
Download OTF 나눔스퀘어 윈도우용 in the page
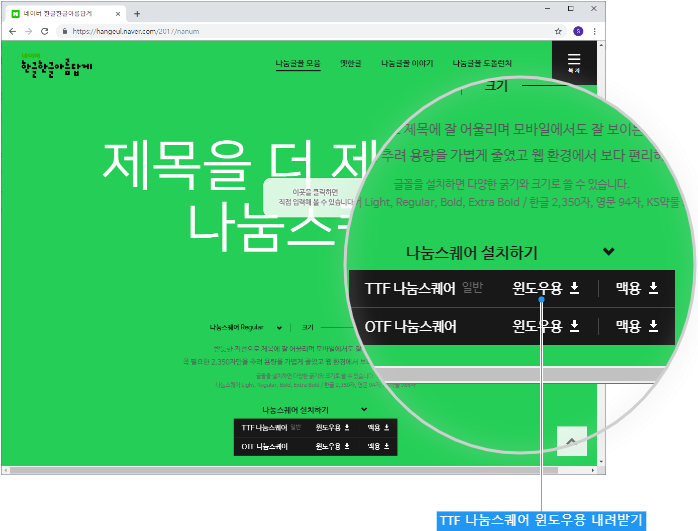tap(333, 446)
